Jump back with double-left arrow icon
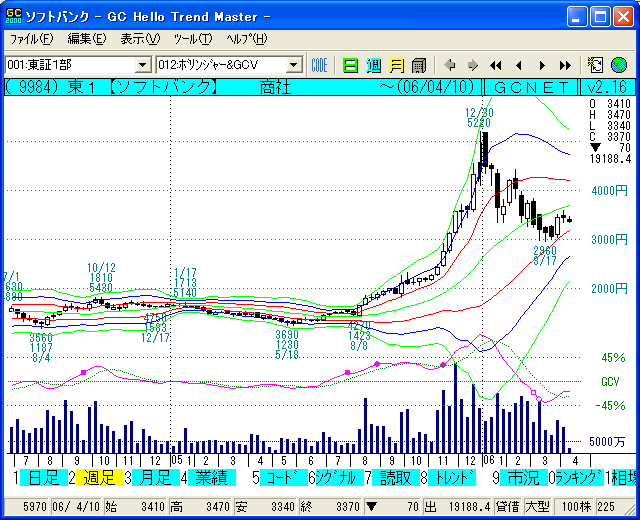 click(496, 65)
